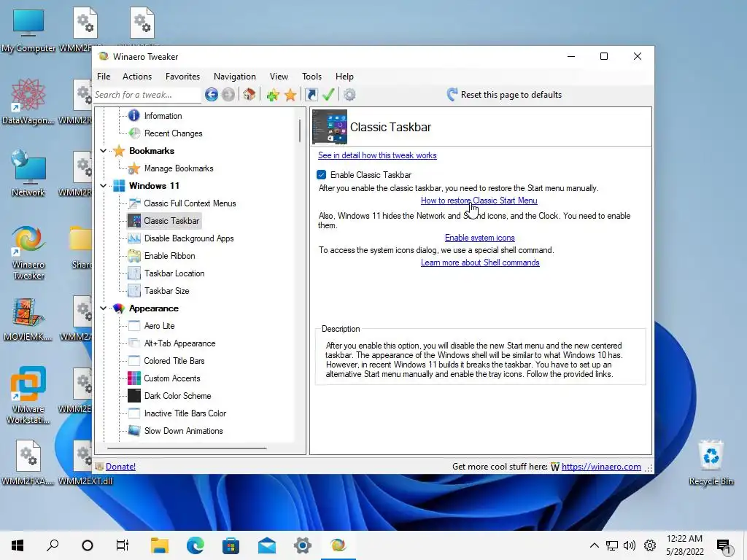Open the File menu
The height and width of the screenshot is (560, 747).
pyautogui.click(x=104, y=76)
